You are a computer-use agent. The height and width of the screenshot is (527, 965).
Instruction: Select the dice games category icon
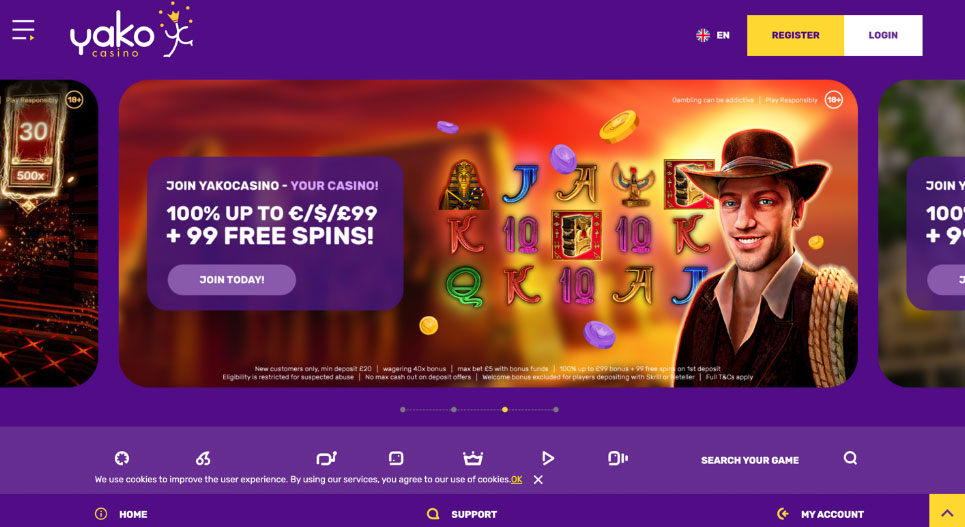pos(396,458)
